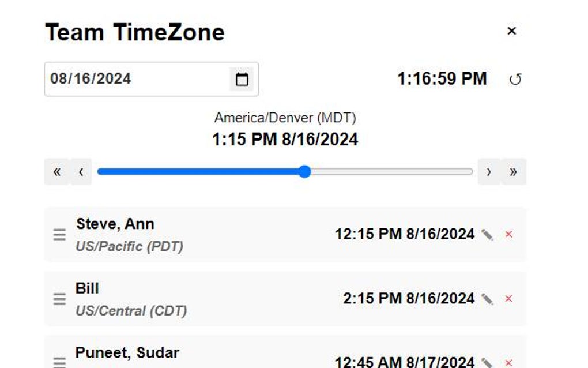Click the America/Denver timezone label
Viewport: 588px width, 368px height.
[x=286, y=117]
